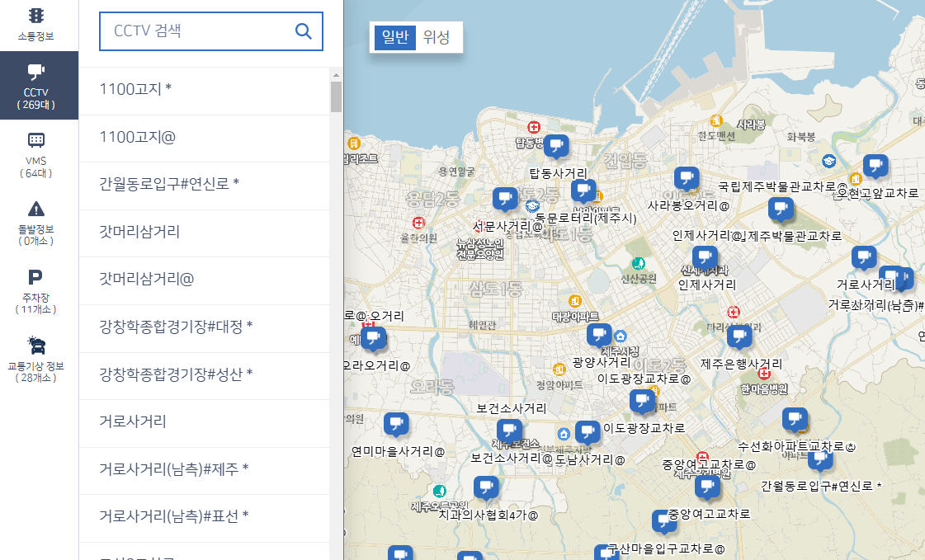The width and height of the screenshot is (925, 560).
Task: Open the 간월동로입구#연신로 CCTV marker
Action: coord(820,459)
